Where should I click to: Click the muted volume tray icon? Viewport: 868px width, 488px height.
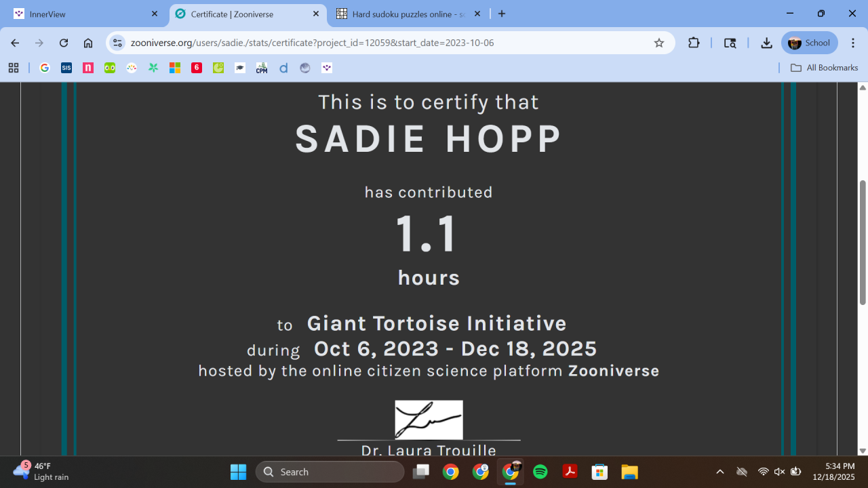click(780, 472)
